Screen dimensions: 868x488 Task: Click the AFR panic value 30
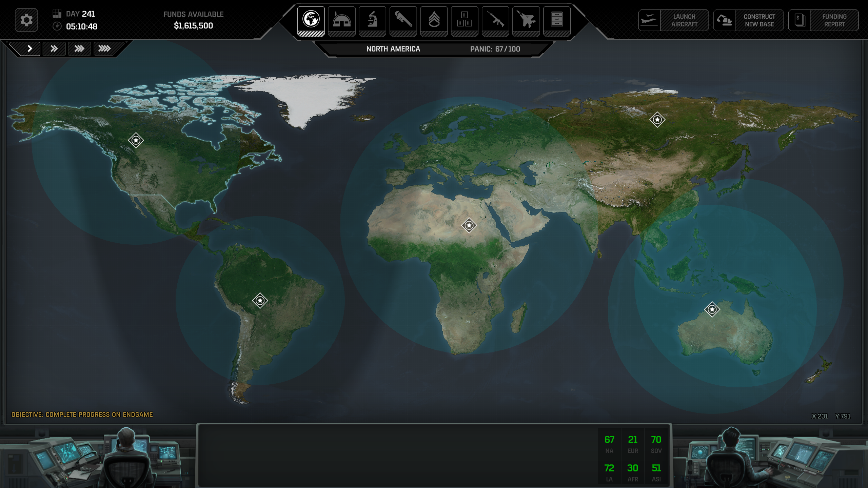pyautogui.click(x=633, y=468)
